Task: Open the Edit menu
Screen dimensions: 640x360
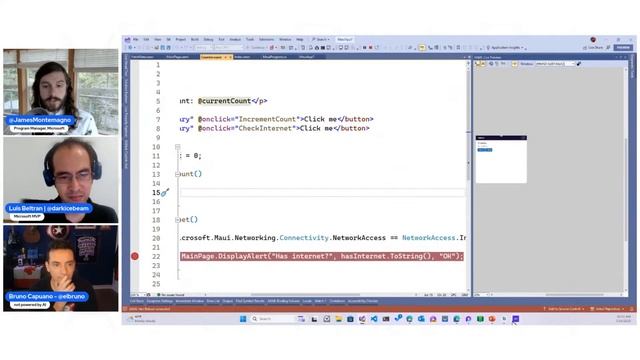Action: point(146,40)
